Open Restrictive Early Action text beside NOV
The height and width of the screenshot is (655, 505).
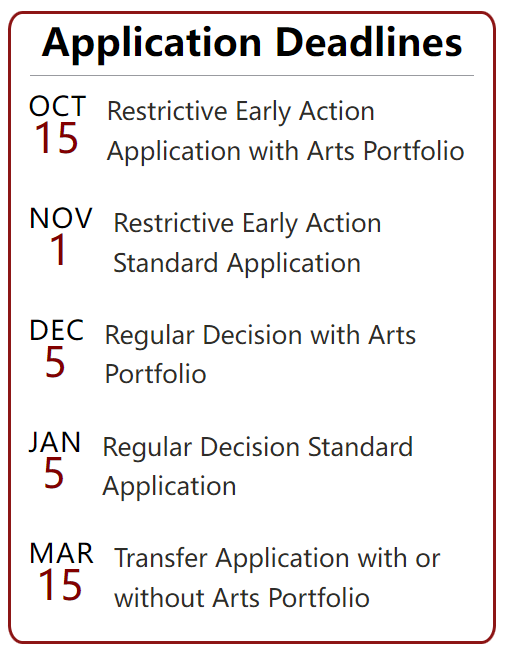(x=248, y=223)
